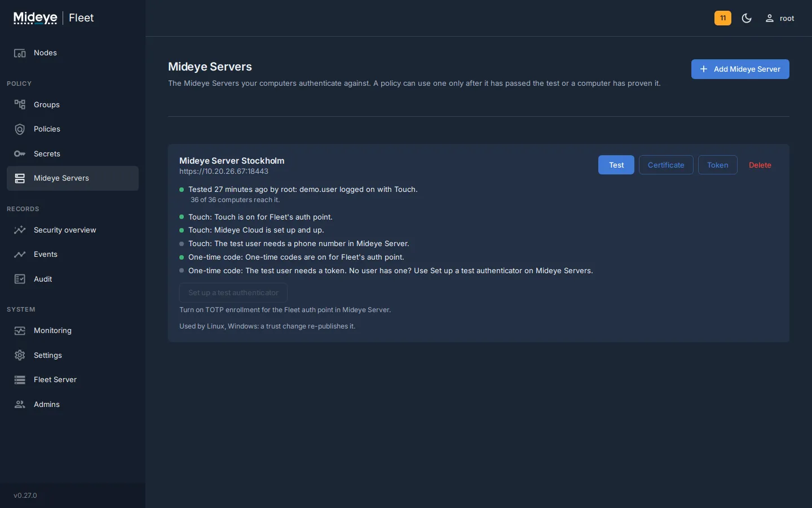The width and height of the screenshot is (812, 508).
Task: Open the root user menu
Action: click(x=780, y=18)
